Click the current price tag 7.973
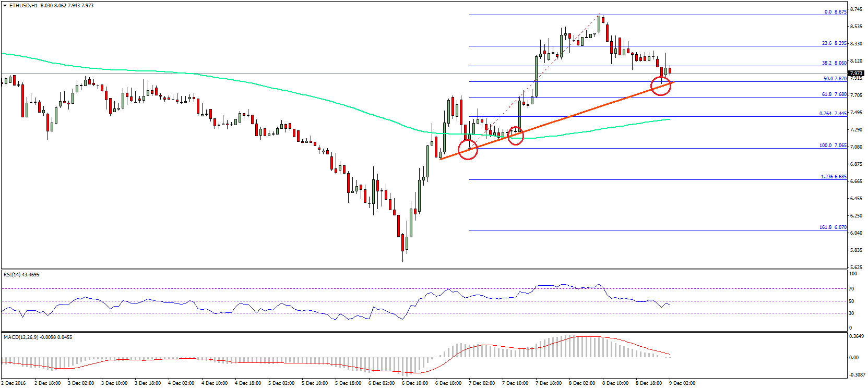Image resolution: width=868 pixels, height=389 pixels. point(857,74)
